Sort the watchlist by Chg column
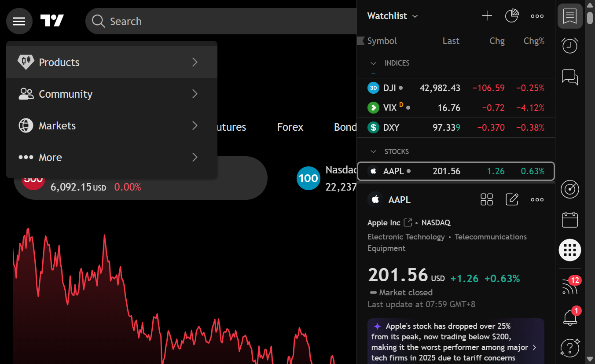595x364 pixels. pyautogui.click(x=497, y=41)
